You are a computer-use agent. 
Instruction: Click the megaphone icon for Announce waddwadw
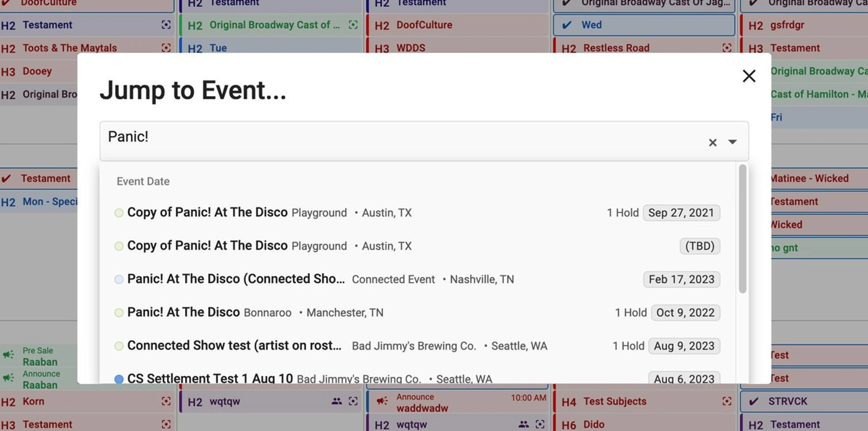click(382, 401)
